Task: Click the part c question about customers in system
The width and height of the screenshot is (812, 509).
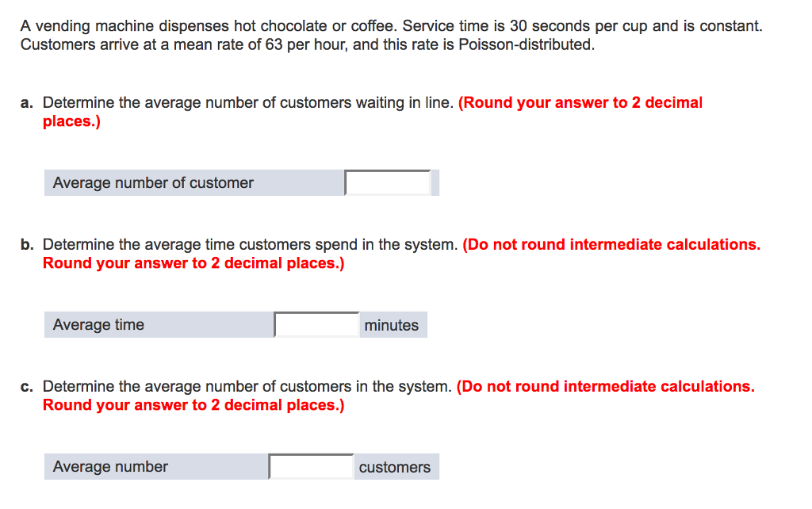Action: tap(247, 387)
